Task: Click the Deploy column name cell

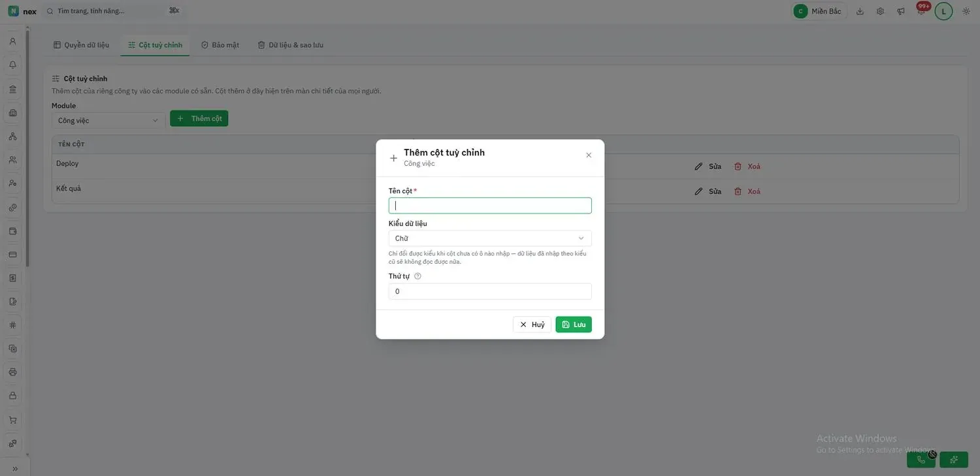Action: (67, 163)
